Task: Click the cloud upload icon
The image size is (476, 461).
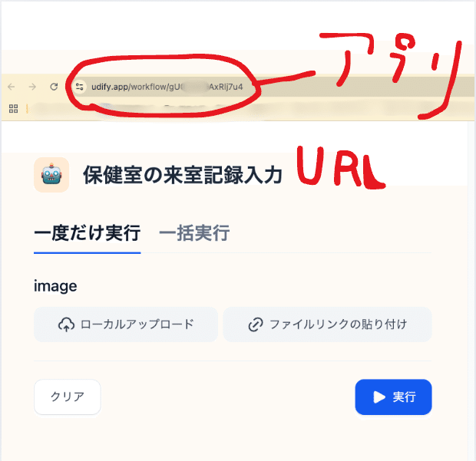Action: tap(66, 324)
